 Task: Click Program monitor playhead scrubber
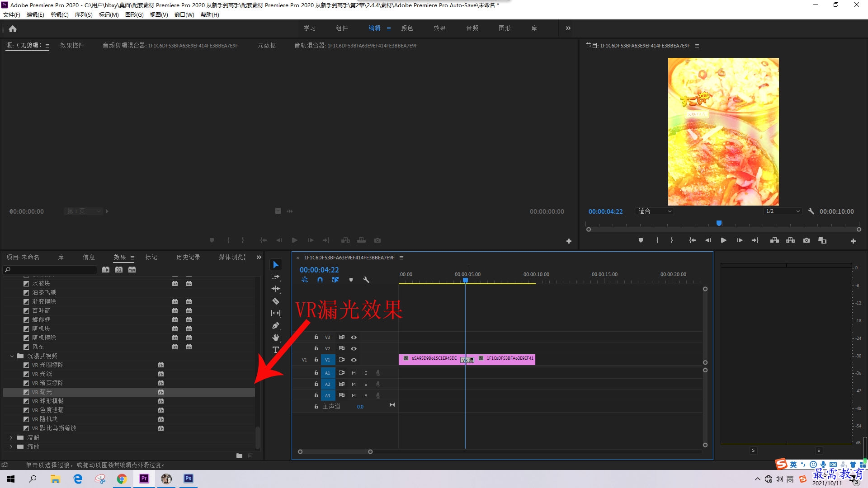tap(719, 223)
